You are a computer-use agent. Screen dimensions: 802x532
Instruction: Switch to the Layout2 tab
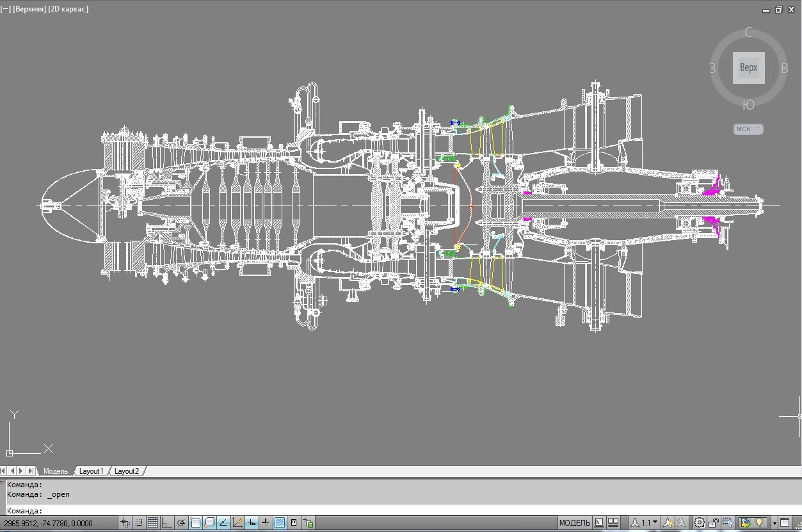pos(127,471)
